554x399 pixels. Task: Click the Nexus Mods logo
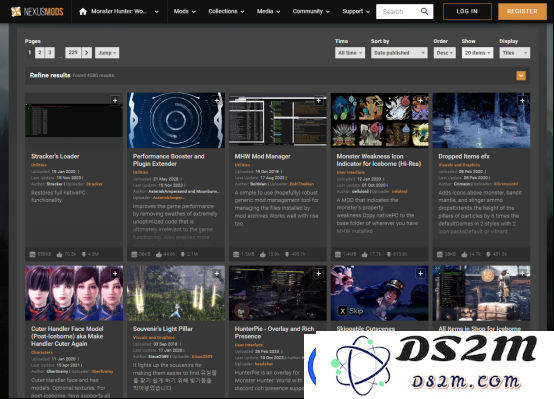[37, 11]
